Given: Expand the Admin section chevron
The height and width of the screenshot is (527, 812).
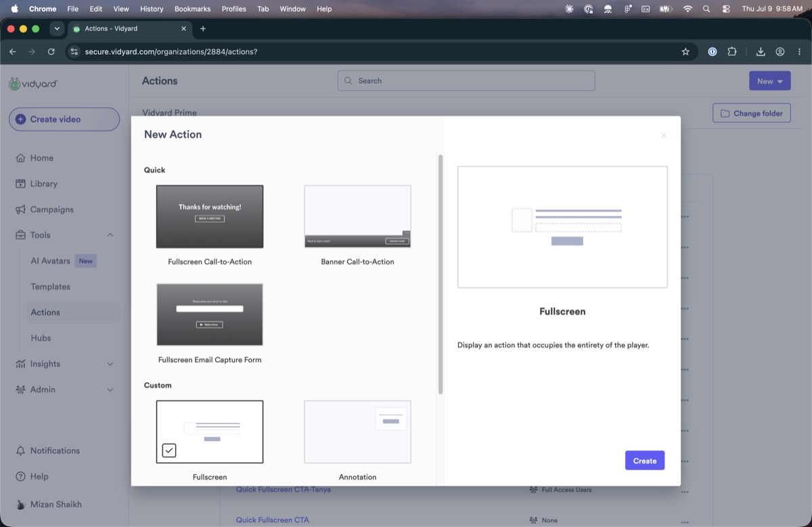Looking at the screenshot, I should [x=110, y=390].
